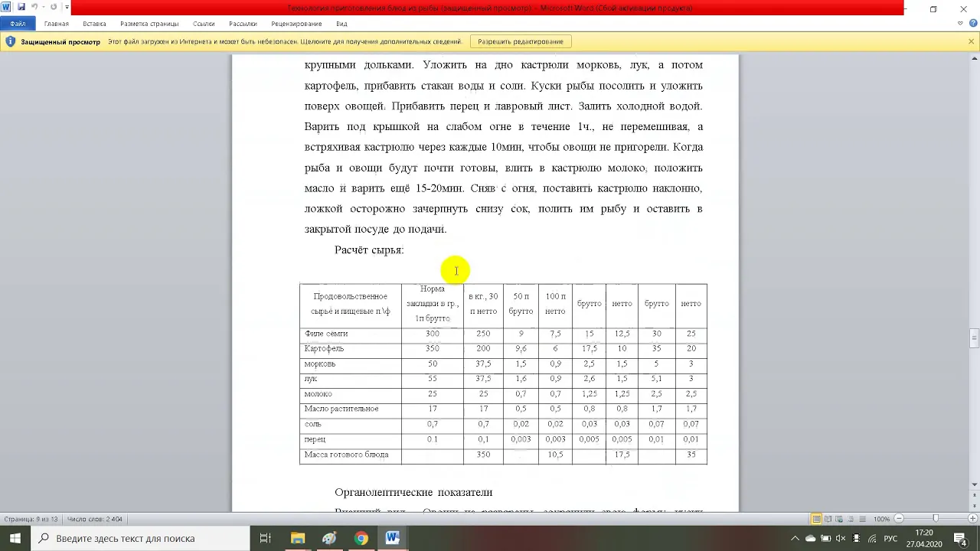Click Число слов: 2 404 in status bar
The height and width of the screenshot is (551, 980).
(95, 519)
